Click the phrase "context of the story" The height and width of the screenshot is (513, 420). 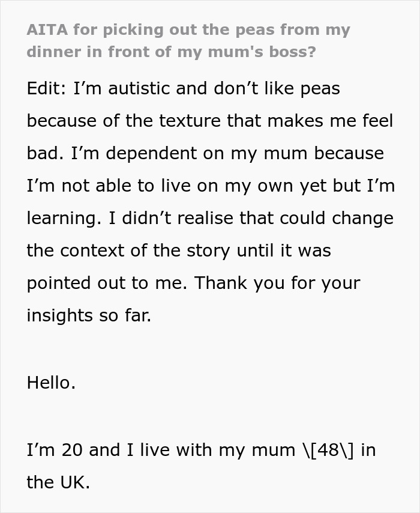tap(145, 250)
